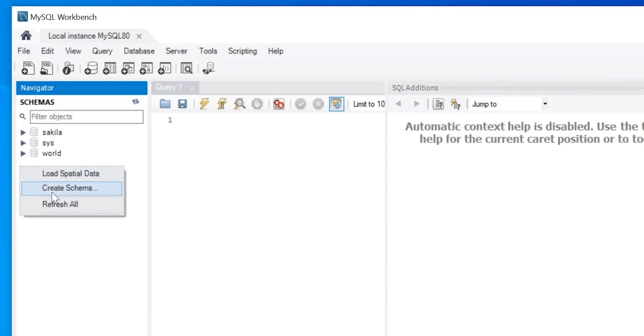644x336 pixels.
Task: Click create new function toolbar icon
Action: click(164, 69)
